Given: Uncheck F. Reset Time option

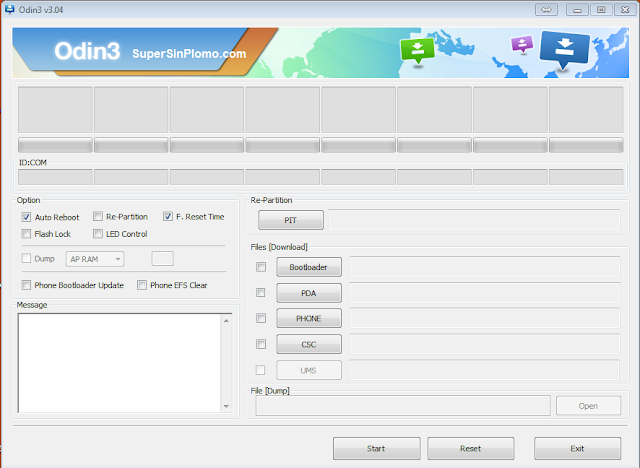Looking at the screenshot, I should pyautogui.click(x=168, y=216).
